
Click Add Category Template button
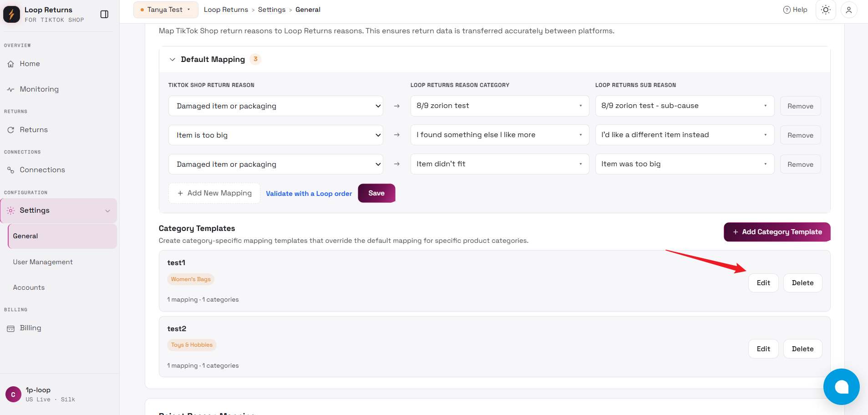777,232
